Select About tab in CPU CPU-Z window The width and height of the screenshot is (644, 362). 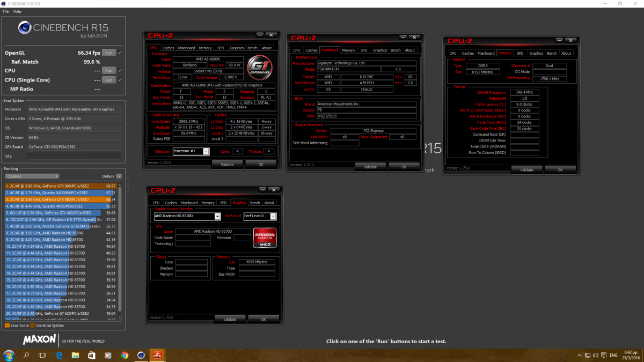click(267, 48)
